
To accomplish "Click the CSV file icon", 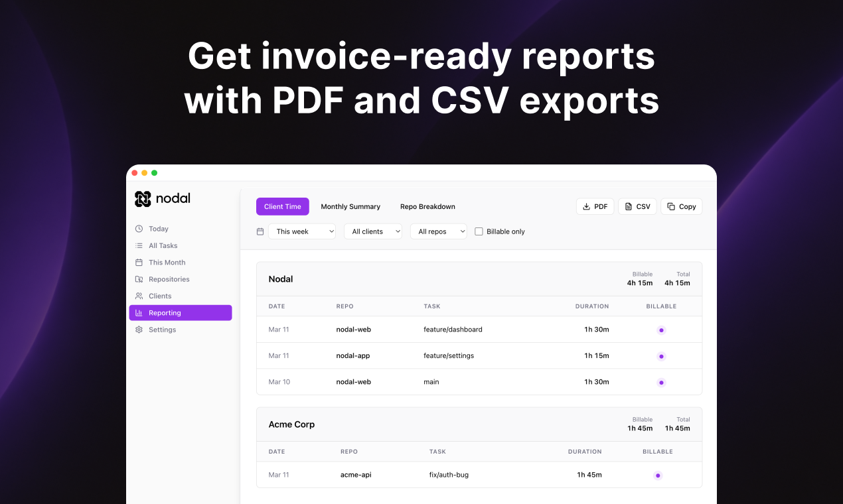I will tap(629, 207).
